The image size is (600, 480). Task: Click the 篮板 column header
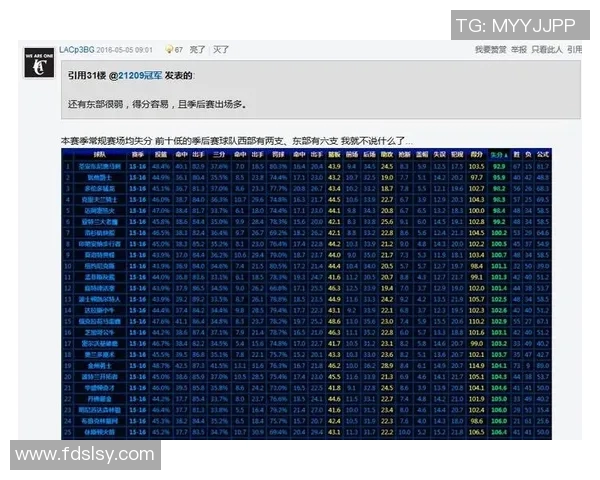pyautogui.click(x=334, y=154)
